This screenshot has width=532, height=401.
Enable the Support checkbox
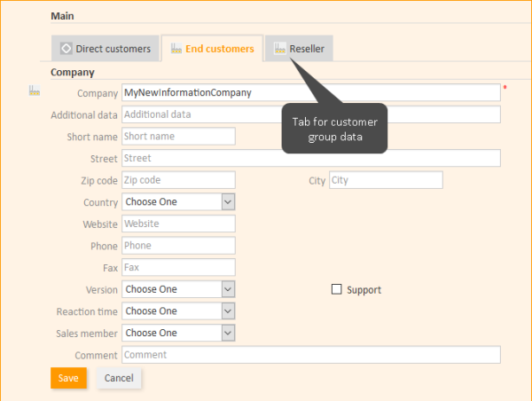(336, 289)
